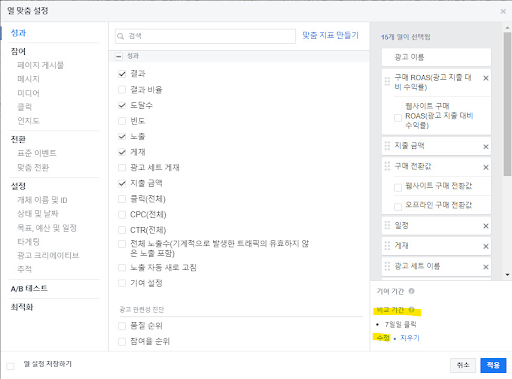512x379 pixels.
Task: Click the info icon next to 기여 기간
Action: click(411, 291)
